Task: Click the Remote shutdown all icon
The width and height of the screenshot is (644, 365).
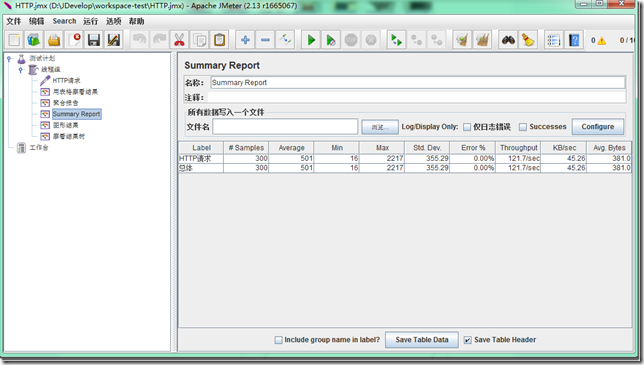Action: (x=437, y=40)
